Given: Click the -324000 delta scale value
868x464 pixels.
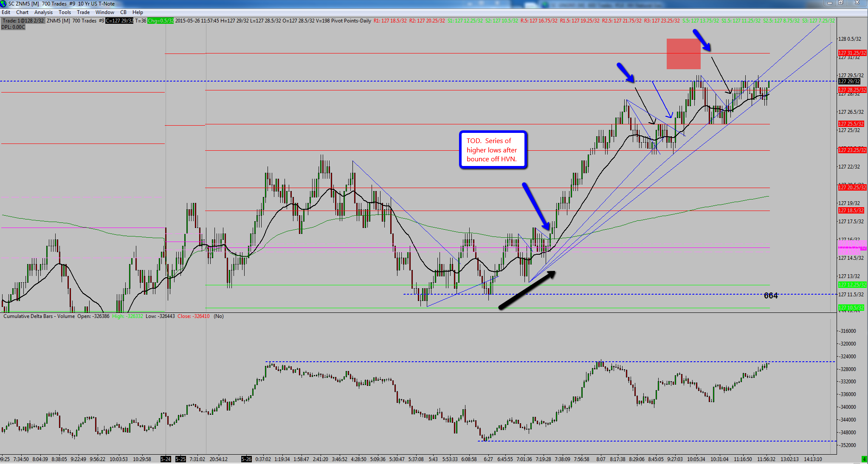Looking at the screenshot, I should coord(847,357).
